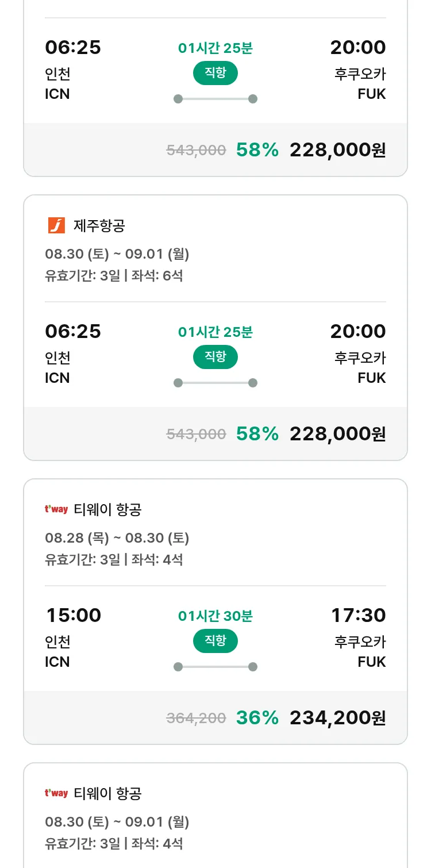Click the 직항 badge on 15:00 t'way flight
Screen dimensions: 431x868
click(x=215, y=641)
